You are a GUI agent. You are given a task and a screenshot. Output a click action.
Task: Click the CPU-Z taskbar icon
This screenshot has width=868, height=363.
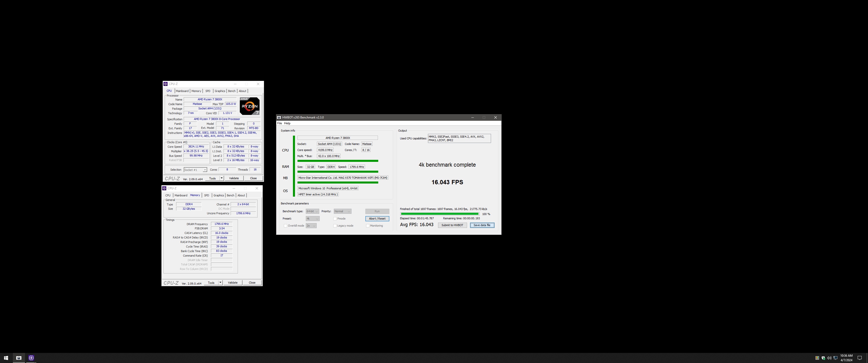tap(31, 358)
